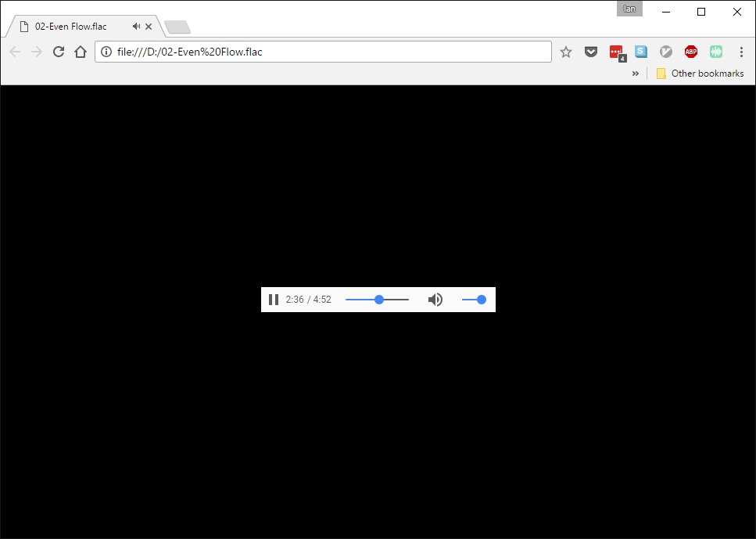Open the gray circular extension icon
The height and width of the screenshot is (539, 756).
(666, 52)
